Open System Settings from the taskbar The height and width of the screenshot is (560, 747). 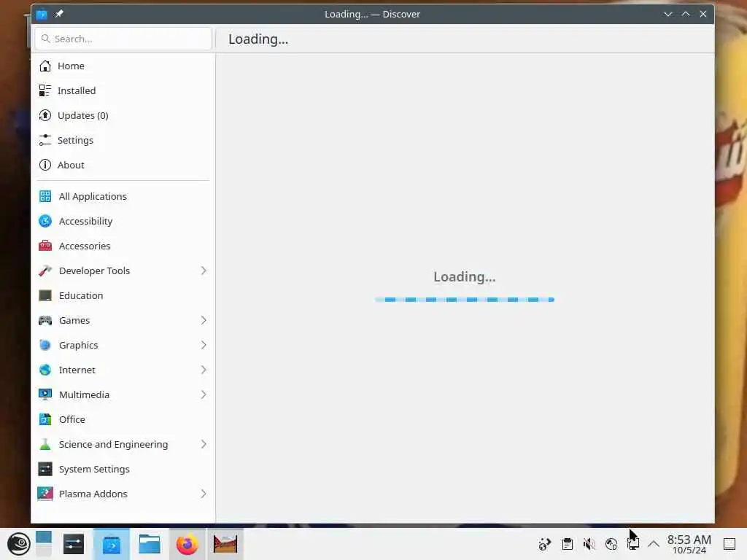[74, 544]
